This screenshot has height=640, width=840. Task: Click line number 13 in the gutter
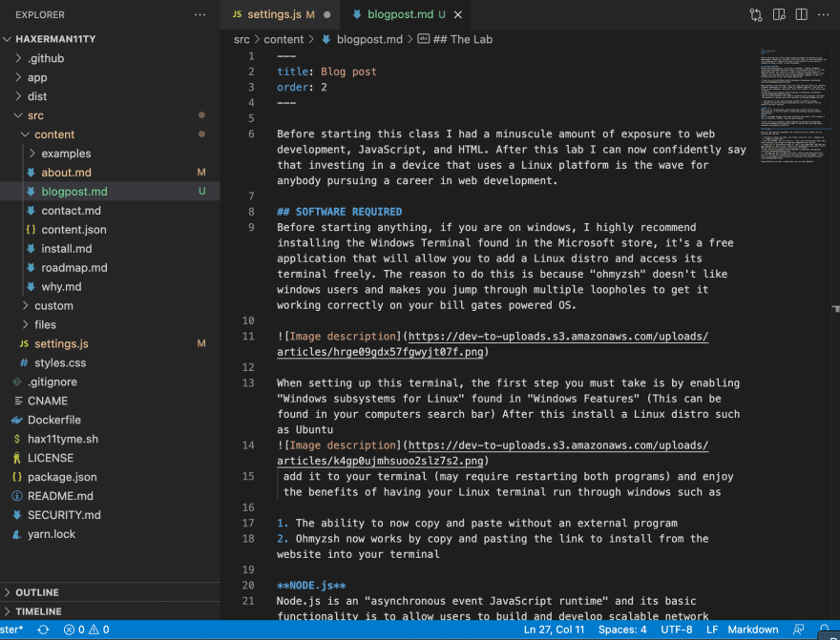[x=248, y=382]
